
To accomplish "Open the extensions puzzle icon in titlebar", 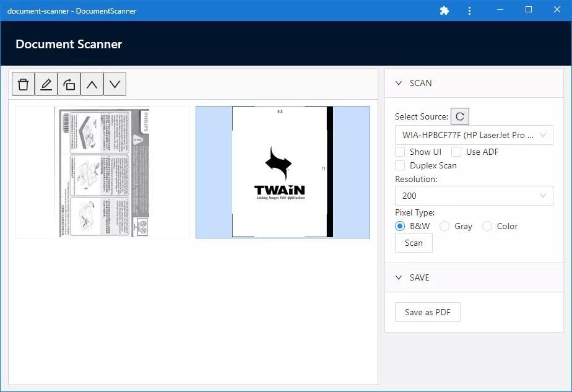I will coord(444,11).
